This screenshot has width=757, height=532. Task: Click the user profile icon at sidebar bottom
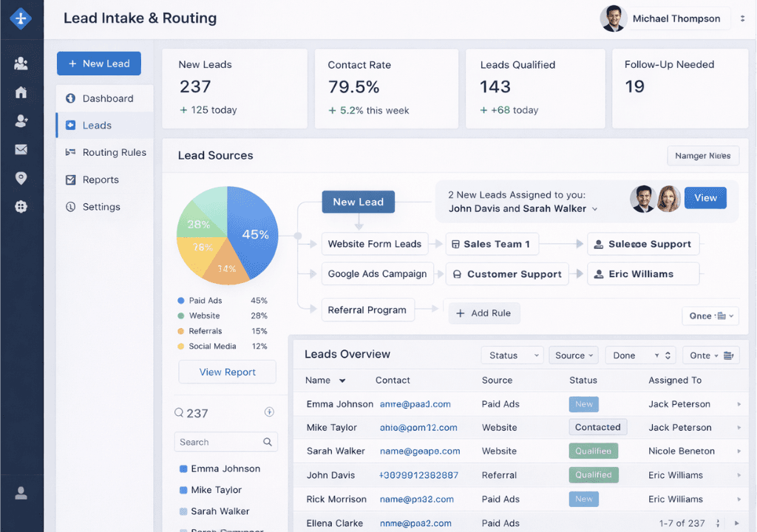(21, 493)
